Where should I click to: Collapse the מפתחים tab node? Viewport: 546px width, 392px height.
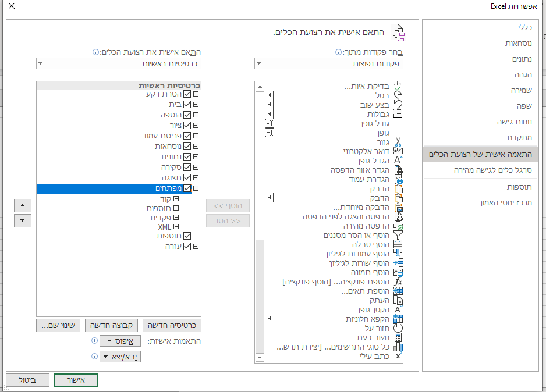coord(196,188)
